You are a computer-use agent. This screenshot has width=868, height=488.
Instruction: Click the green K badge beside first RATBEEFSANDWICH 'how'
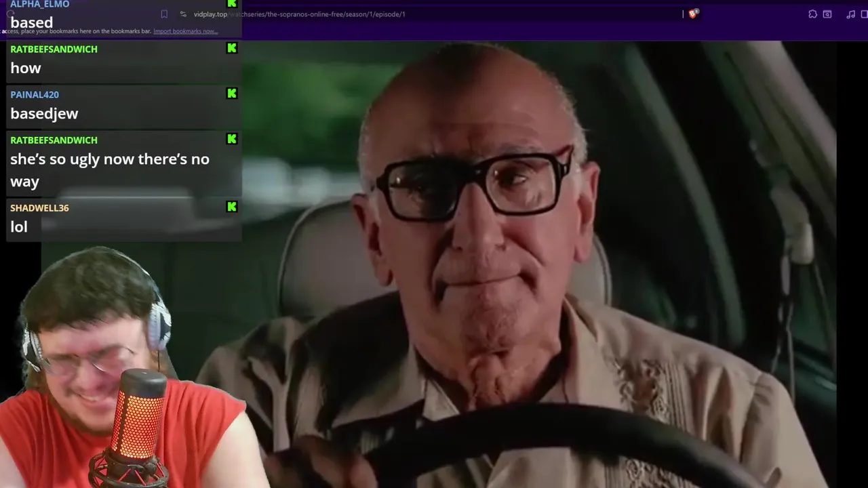point(232,48)
